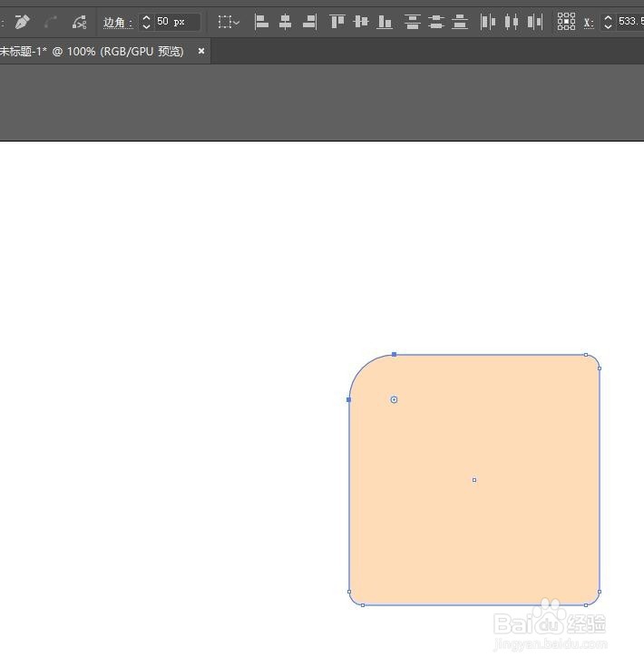This screenshot has width=644, height=667.
Task: Click the pen-shaped anchor point tool icon
Action: click(22, 22)
